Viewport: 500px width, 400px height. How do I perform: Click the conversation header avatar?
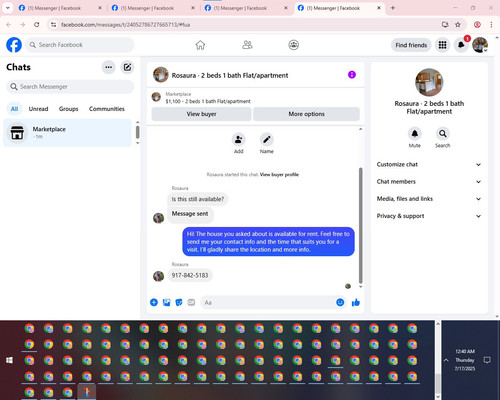pyautogui.click(x=161, y=75)
